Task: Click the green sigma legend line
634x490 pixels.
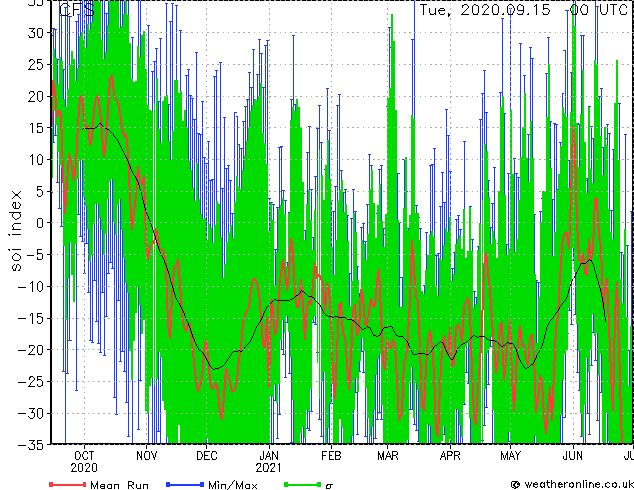Action: tap(303, 484)
